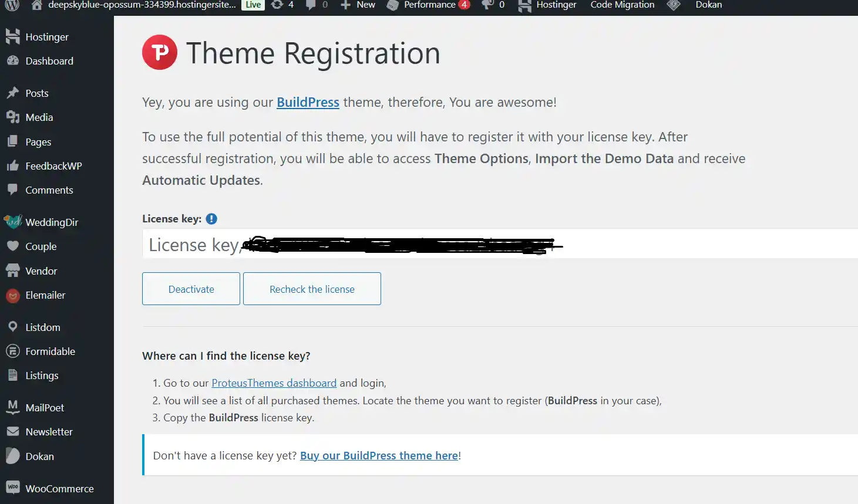Open the comments bubble icon in admin bar
Image resolution: width=858 pixels, height=504 pixels.
point(311,5)
